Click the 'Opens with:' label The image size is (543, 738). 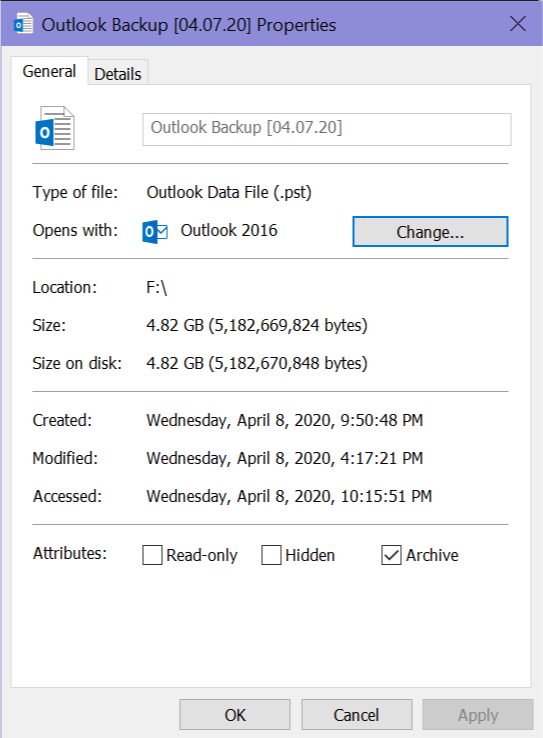click(x=75, y=230)
